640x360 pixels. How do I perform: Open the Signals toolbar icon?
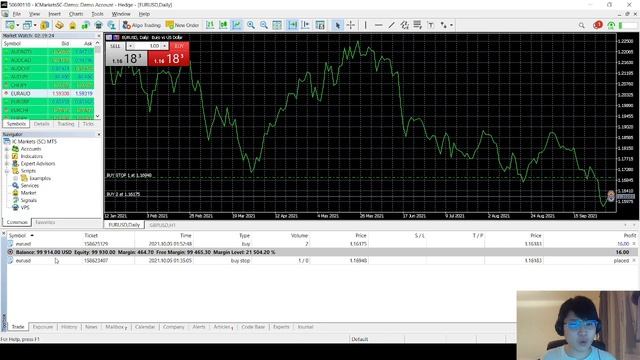click(85, 25)
